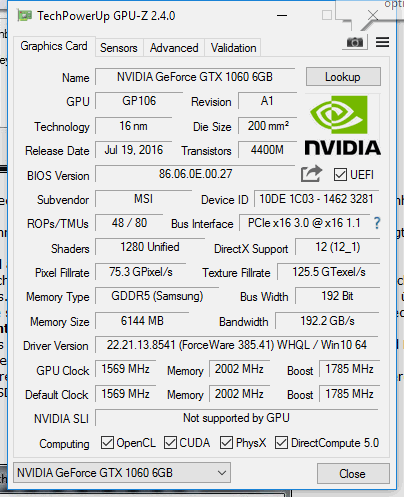
Task: Click the Memory Size field 6144 MB
Action: pyautogui.click(x=142, y=321)
